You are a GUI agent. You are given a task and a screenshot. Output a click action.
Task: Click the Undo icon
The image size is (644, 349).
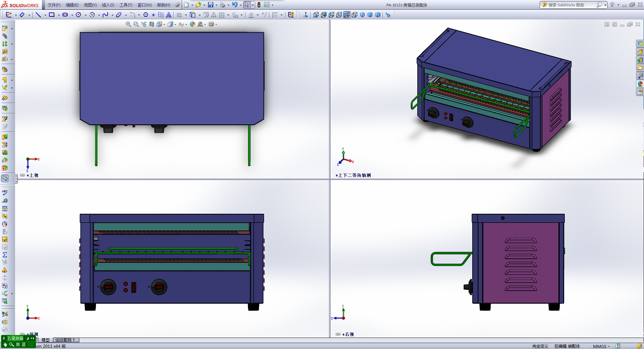[x=235, y=5]
